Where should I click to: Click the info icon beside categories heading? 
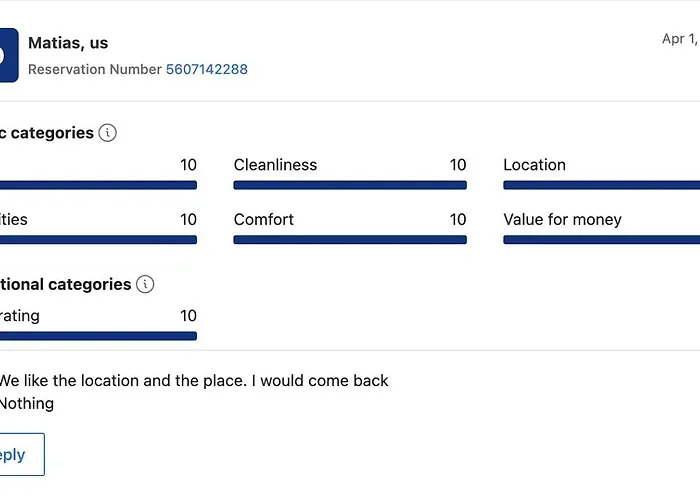click(x=108, y=133)
